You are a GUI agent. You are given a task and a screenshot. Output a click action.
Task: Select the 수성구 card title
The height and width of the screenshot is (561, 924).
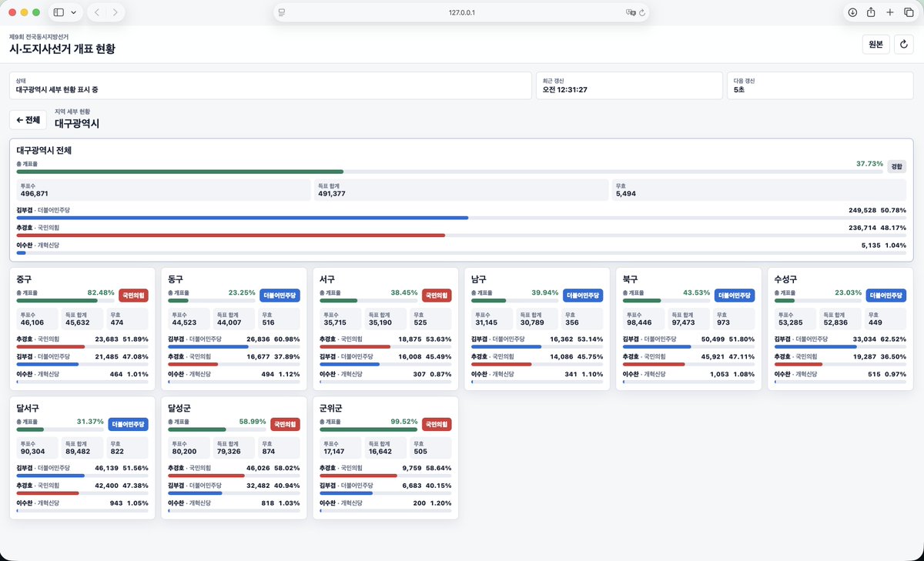(786, 279)
